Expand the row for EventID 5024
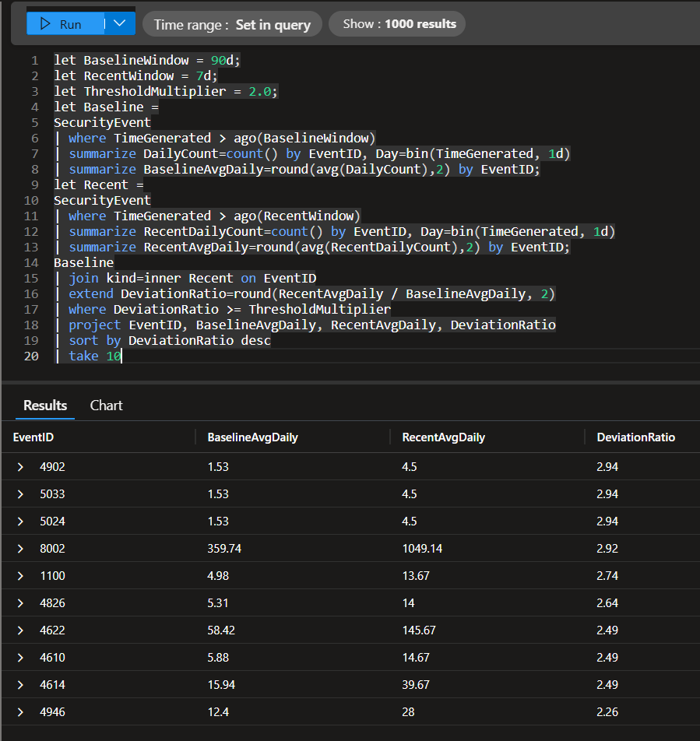The height and width of the screenshot is (741, 700). [20, 522]
